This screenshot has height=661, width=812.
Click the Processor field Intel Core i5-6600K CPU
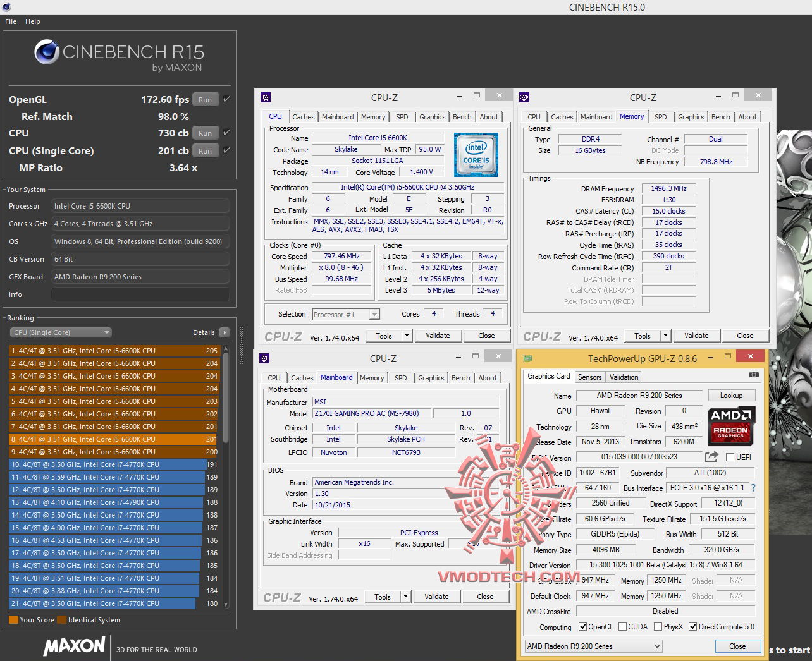[140, 206]
